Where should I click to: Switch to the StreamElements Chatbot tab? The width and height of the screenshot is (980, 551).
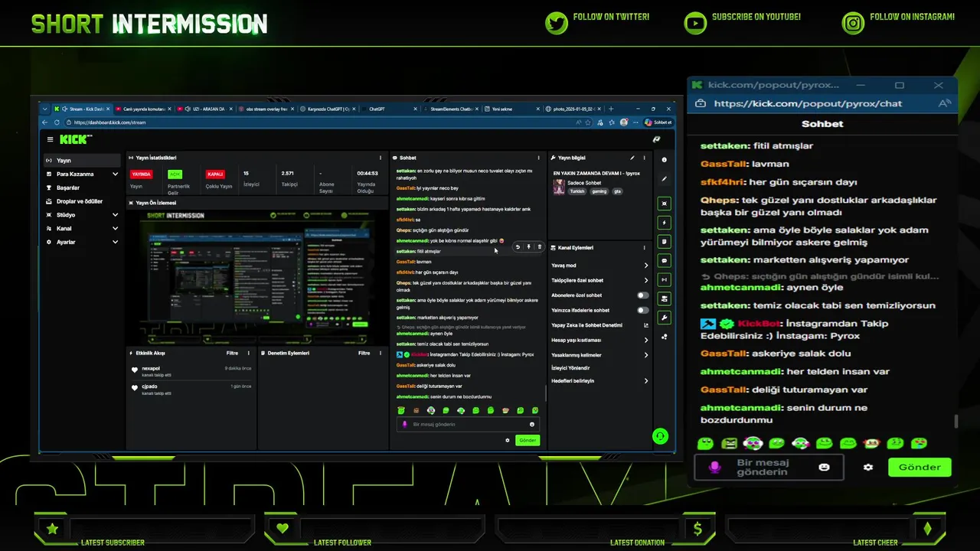(x=452, y=109)
